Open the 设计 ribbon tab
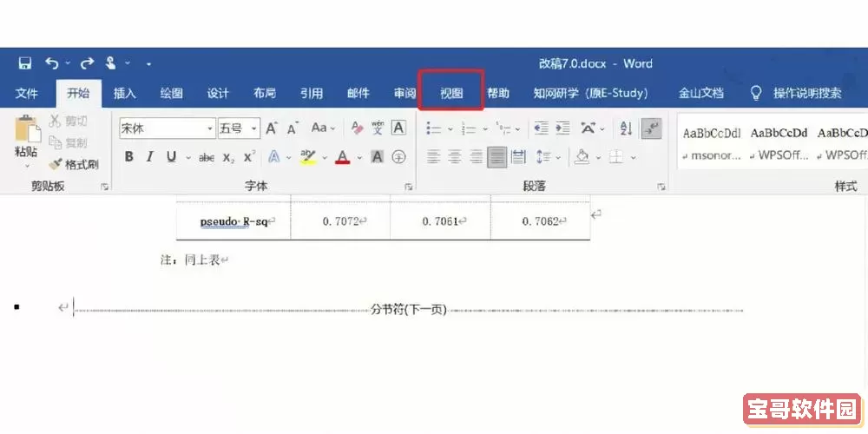 click(x=218, y=93)
